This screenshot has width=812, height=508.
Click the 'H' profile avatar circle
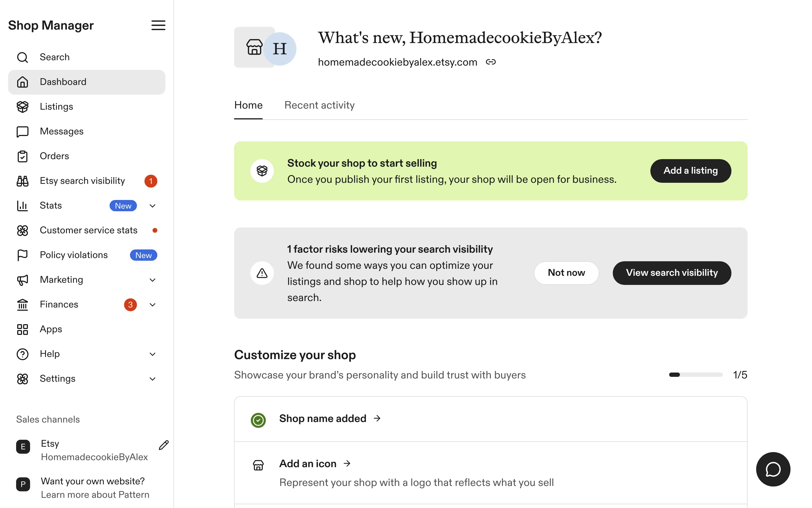[x=280, y=49]
